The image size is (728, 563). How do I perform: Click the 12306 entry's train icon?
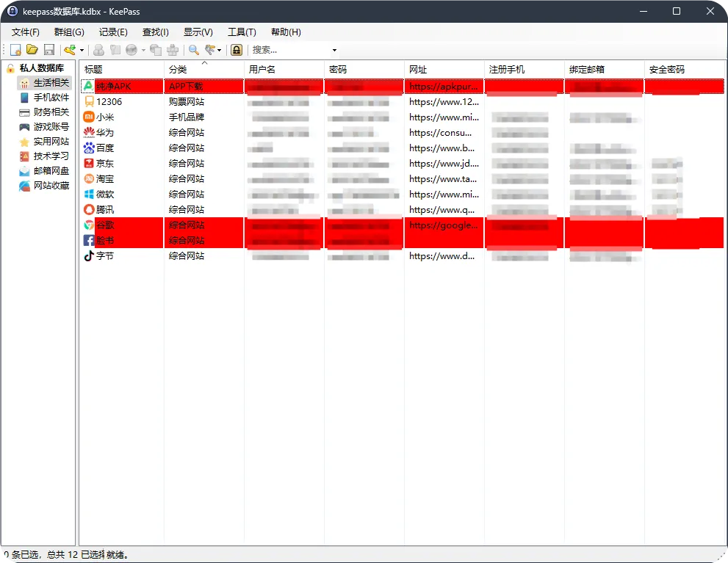point(90,102)
